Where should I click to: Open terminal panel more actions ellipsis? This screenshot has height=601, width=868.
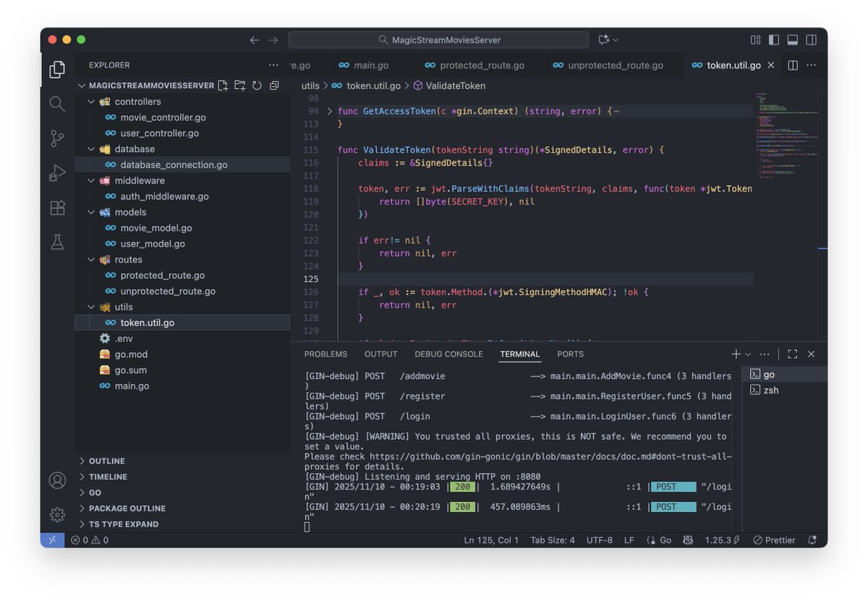[x=765, y=354]
